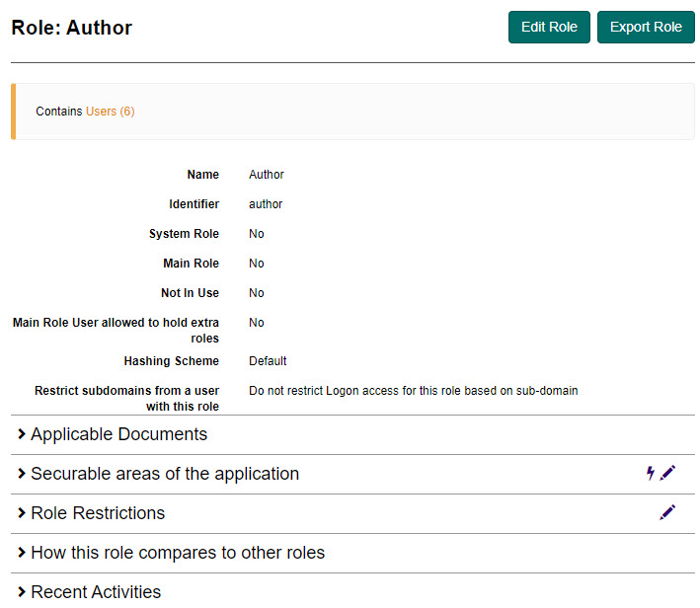Screen dimensions: 700x608
Task: Click the Hashing Scheme label
Action: click(172, 360)
